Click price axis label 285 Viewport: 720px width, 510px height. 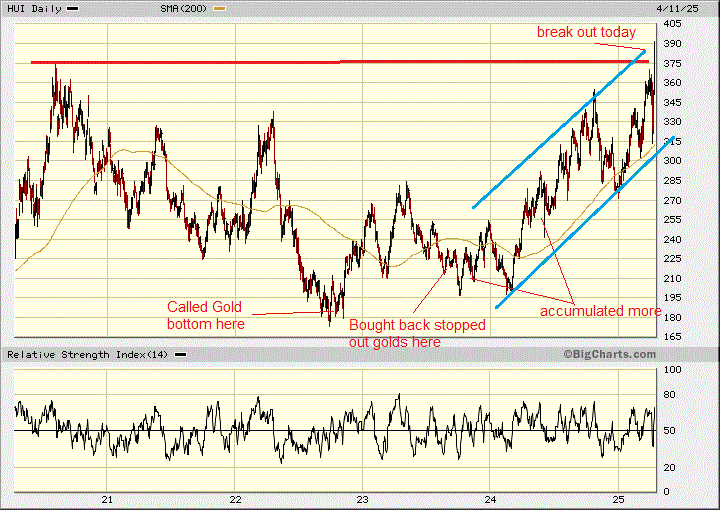[x=673, y=180]
